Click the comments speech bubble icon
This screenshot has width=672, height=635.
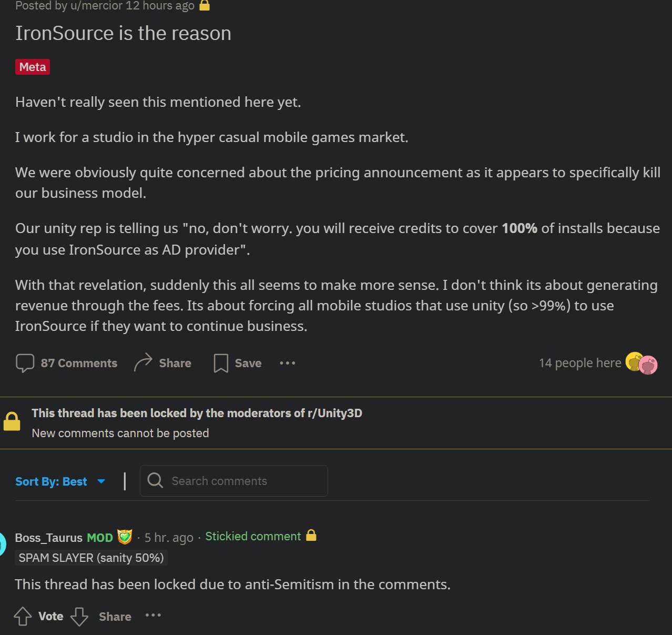[x=25, y=363]
